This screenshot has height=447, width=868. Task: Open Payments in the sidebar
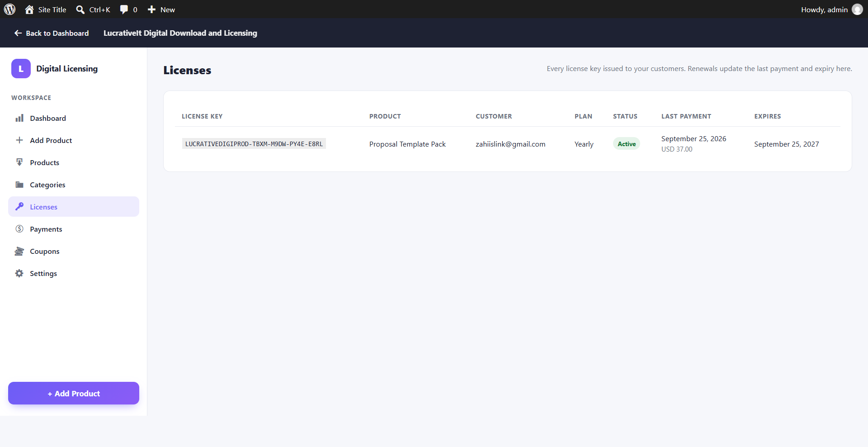(74, 229)
